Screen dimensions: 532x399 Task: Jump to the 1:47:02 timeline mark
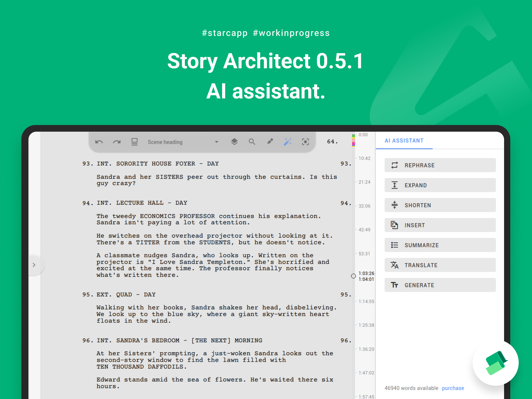coord(366,373)
